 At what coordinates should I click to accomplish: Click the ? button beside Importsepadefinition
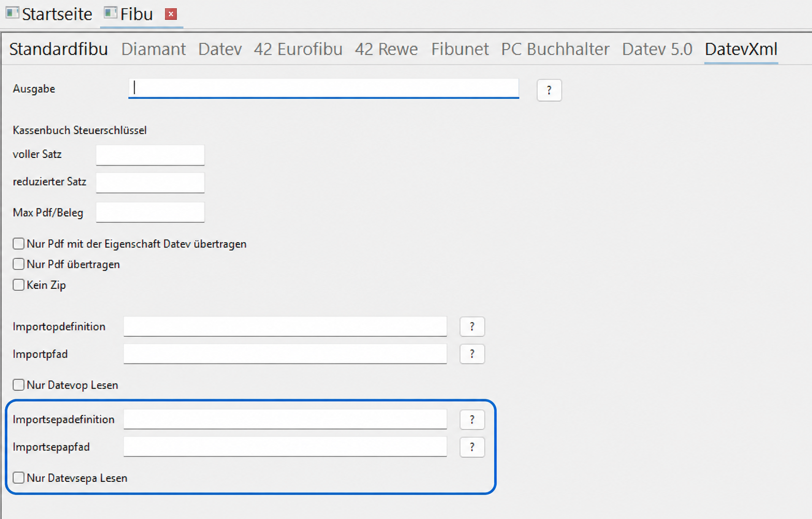472,420
